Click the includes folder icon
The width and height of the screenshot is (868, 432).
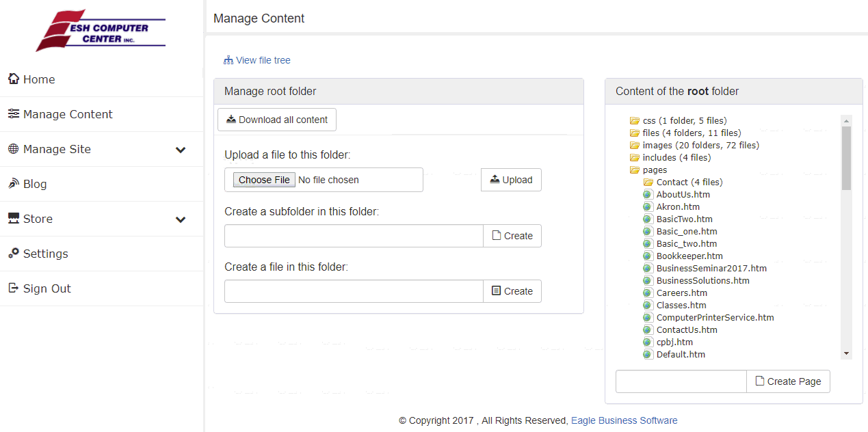tap(634, 158)
